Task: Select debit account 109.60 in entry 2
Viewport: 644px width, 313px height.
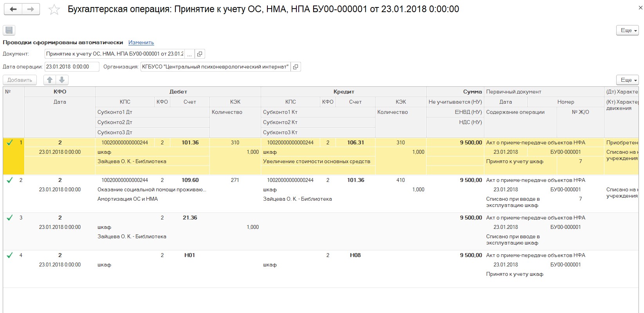Action: click(x=190, y=180)
